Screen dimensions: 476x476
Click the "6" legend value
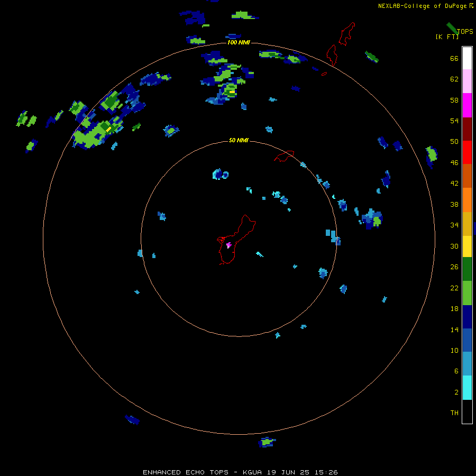pos(456,371)
